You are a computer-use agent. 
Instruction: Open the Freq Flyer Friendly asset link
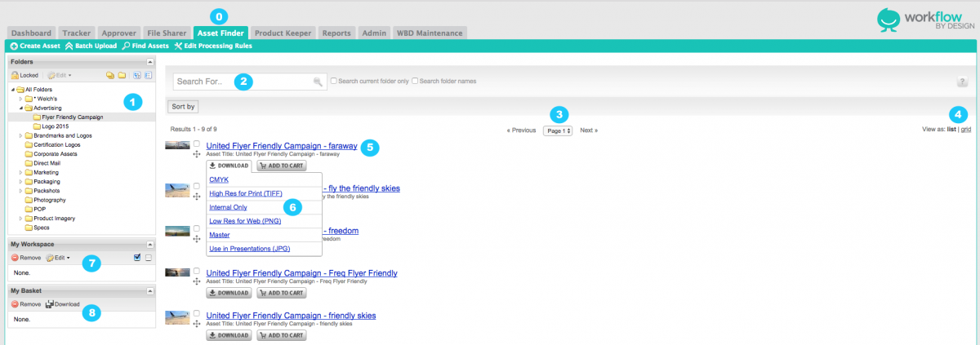[x=302, y=272]
